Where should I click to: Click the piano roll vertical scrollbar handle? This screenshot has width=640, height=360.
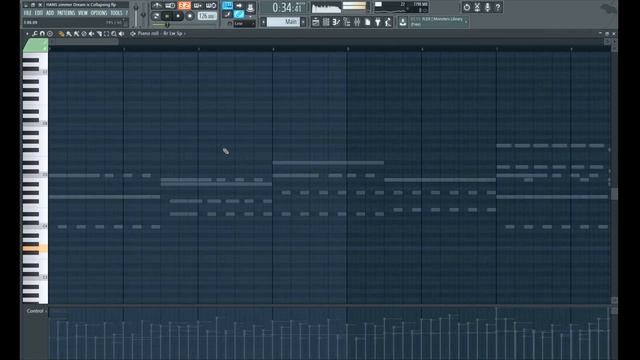point(614,194)
